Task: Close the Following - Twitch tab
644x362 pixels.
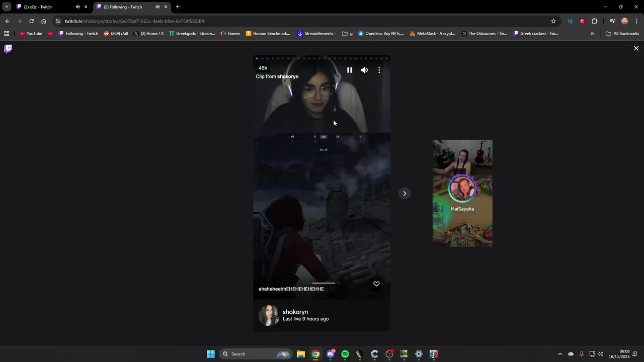Action: pyautogui.click(x=166, y=7)
